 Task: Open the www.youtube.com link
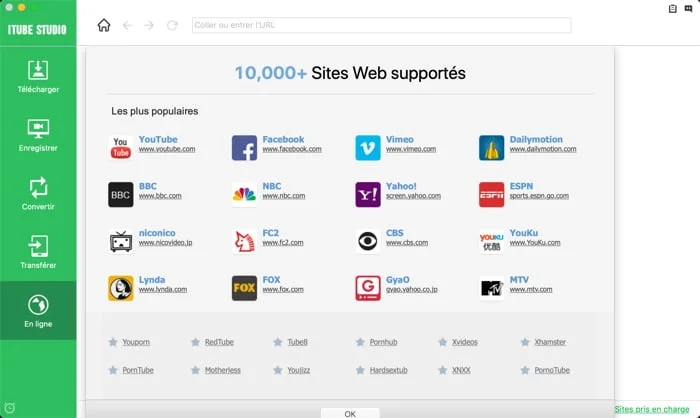pyautogui.click(x=167, y=149)
